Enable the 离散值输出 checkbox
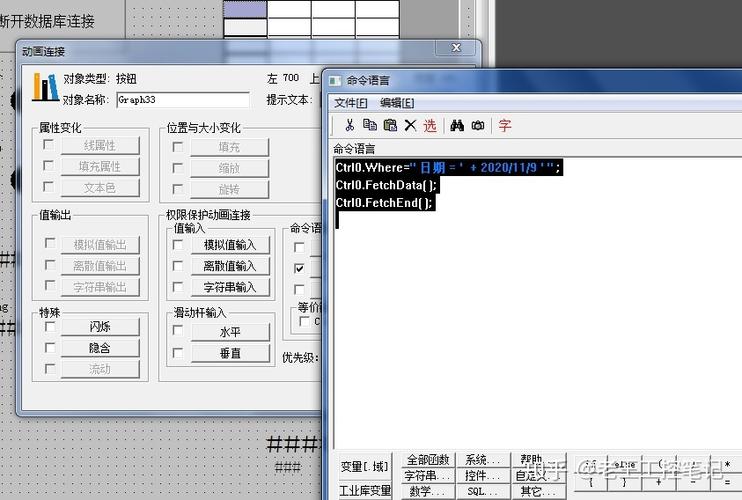The width and height of the screenshot is (742, 500). pos(50,264)
